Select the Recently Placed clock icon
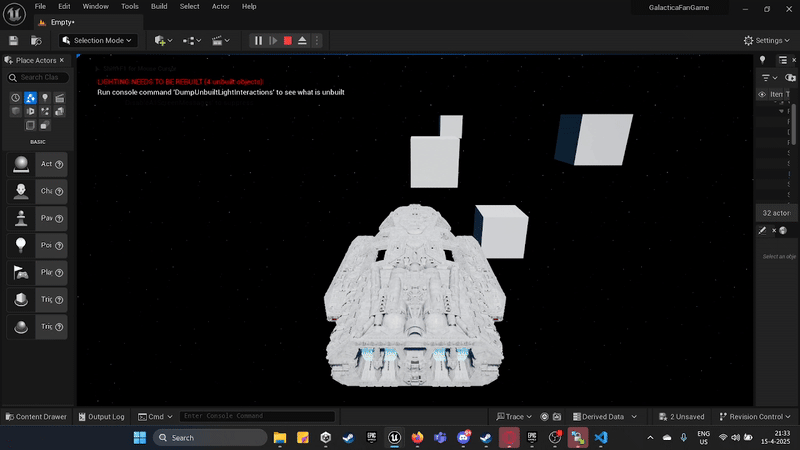The image size is (800, 450). pos(15,98)
